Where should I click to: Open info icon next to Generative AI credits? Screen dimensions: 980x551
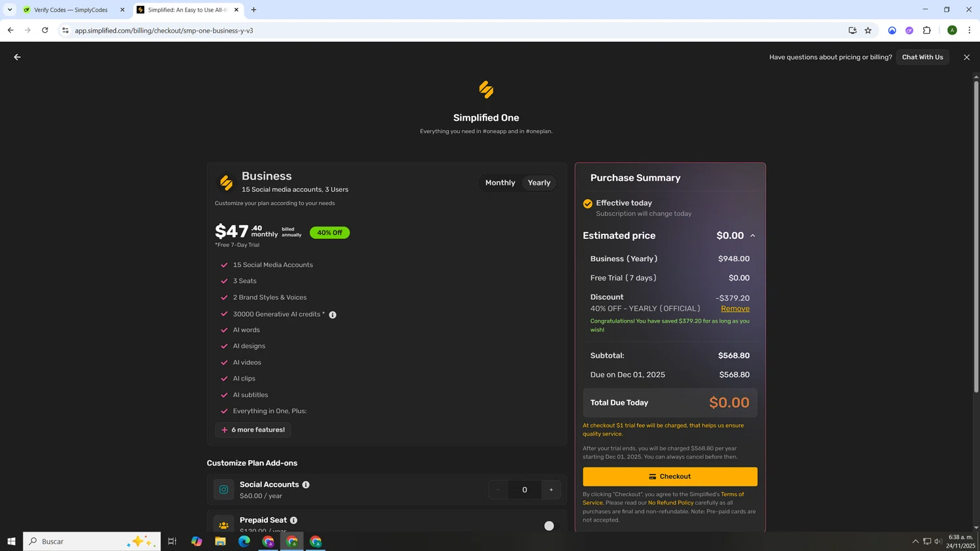click(333, 315)
